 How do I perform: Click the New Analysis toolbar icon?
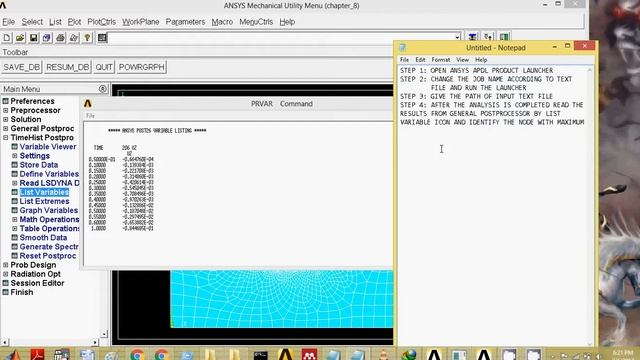pos(7,38)
